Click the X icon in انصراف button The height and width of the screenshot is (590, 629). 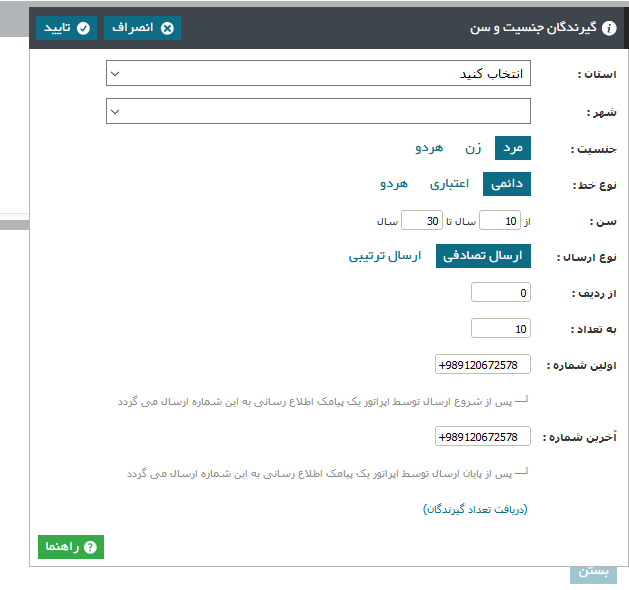(167, 28)
